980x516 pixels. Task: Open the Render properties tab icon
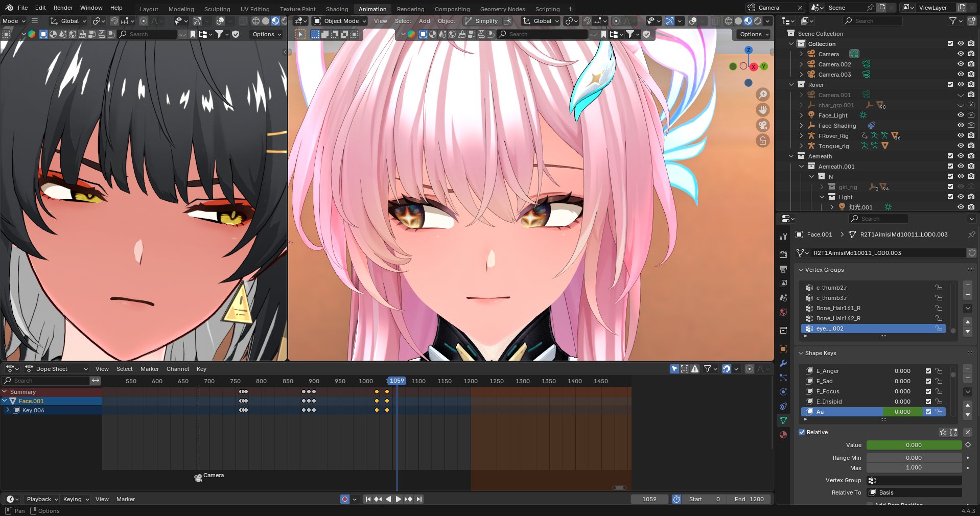[x=783, y=254]
